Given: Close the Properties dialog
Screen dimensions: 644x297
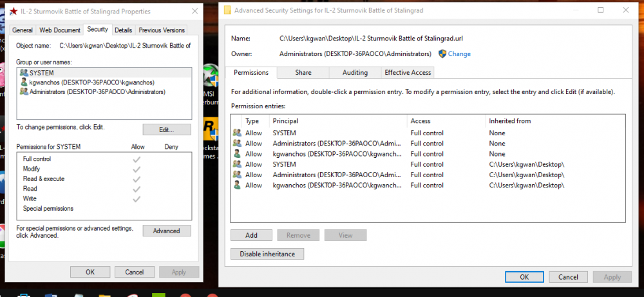Looking at the screenshot, I should [x=195, y=12].
